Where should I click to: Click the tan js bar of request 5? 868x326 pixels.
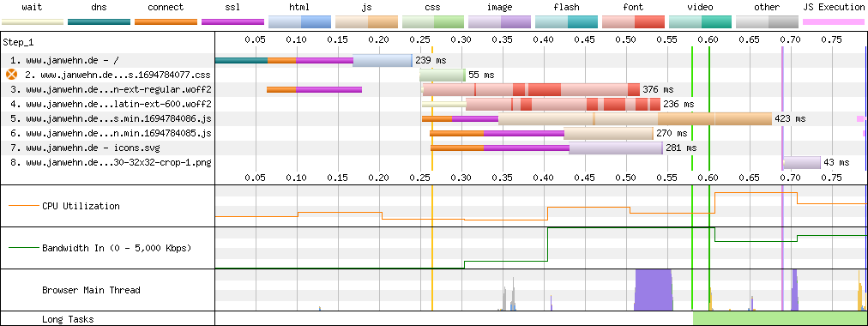635,119
